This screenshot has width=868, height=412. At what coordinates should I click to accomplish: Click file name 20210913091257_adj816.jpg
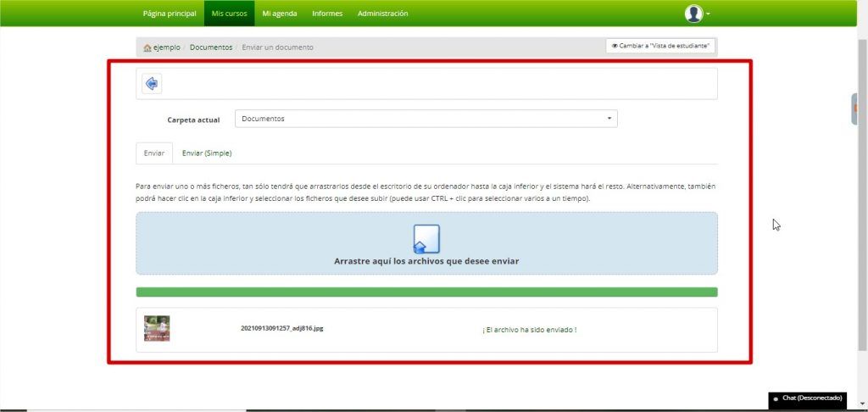(281, 328)
